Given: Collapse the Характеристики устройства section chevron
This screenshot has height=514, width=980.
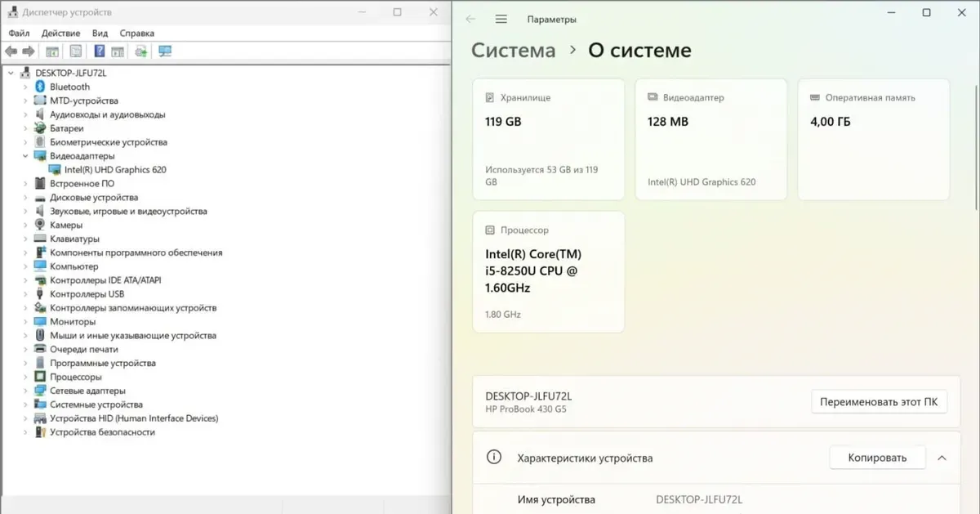Looking at the screenshot, I should [x=942, y=458].
